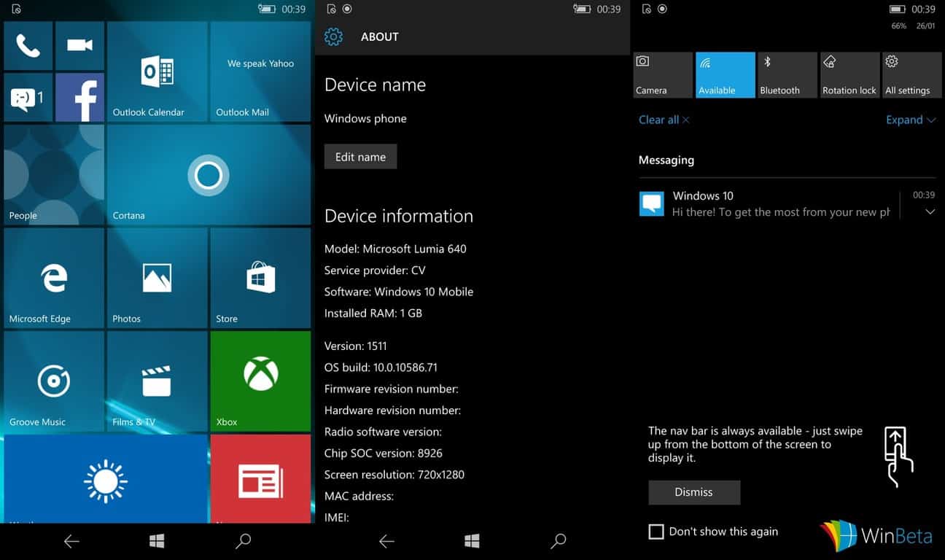Viewport: 945px width, 560px height.
Task: Open the Outlook Calendar tile
Action: pos(157,71)
